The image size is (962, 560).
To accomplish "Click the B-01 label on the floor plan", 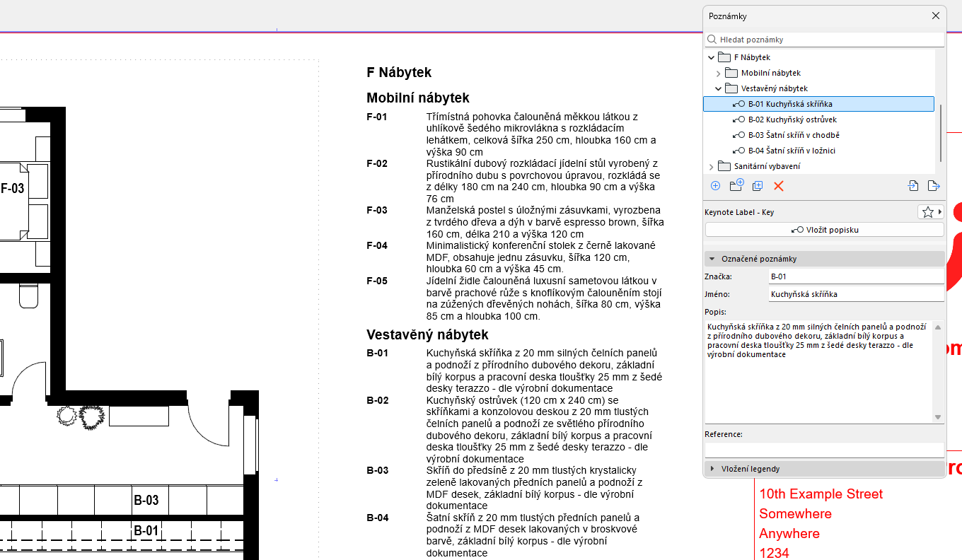I will tap(146, 531).
